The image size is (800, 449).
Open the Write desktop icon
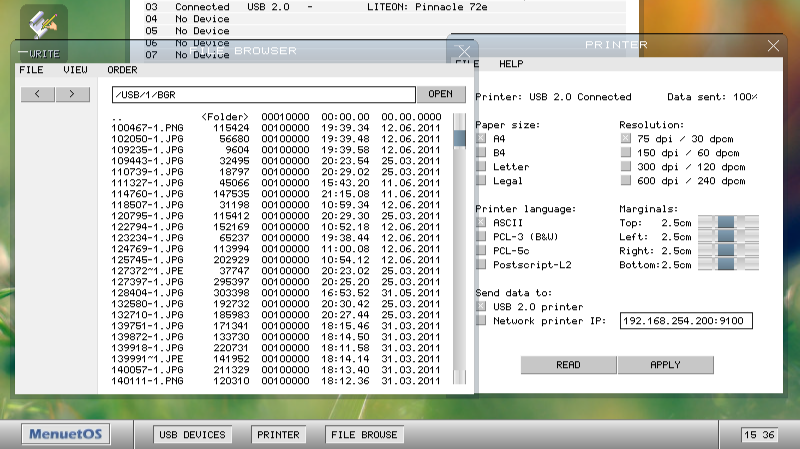click(x=44, y=24)
